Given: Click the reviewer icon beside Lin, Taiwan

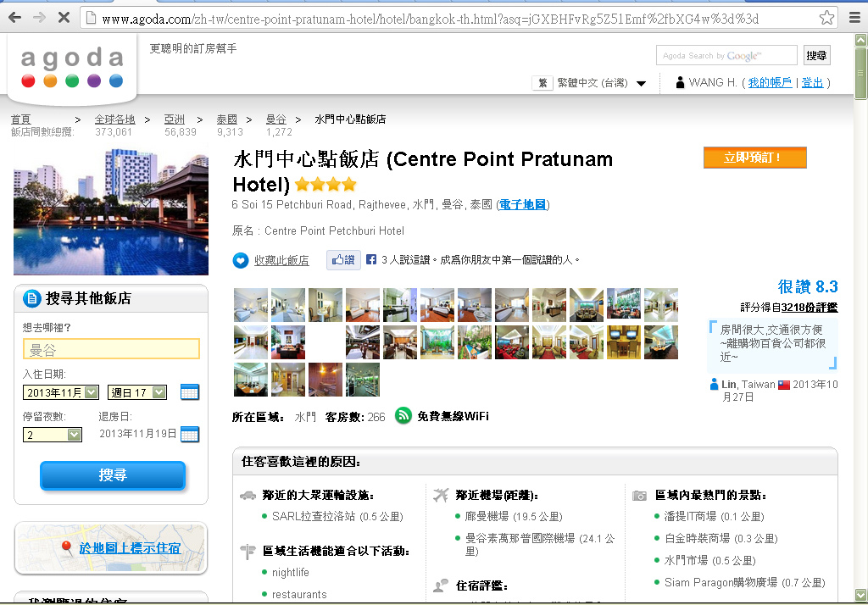Looking at the screenshot, I should pos(714,384).
